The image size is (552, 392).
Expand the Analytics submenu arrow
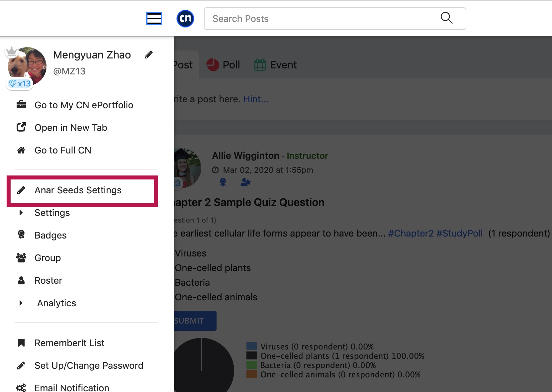click(21, 303)
